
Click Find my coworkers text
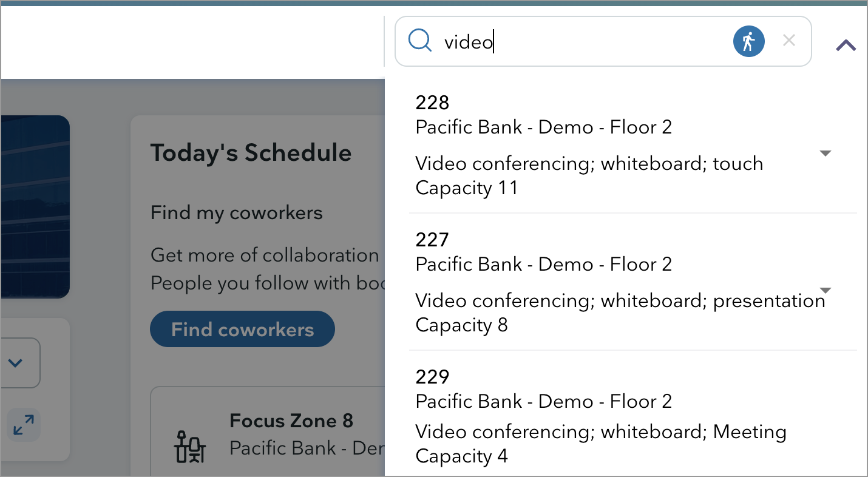[x=237, y=213]
